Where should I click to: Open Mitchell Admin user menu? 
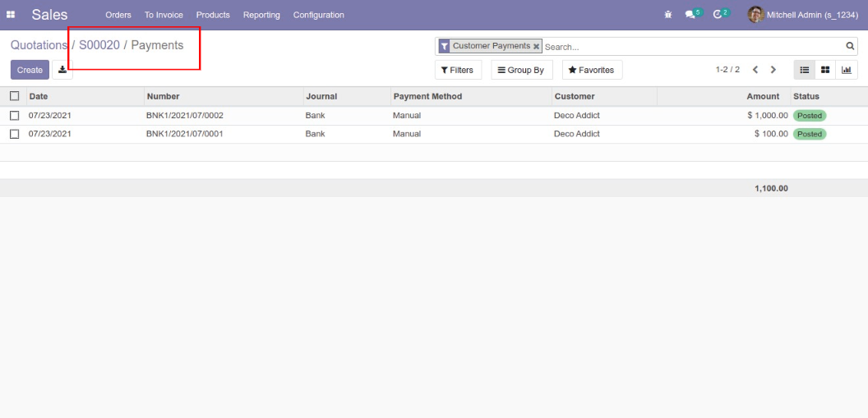point(803,15)
